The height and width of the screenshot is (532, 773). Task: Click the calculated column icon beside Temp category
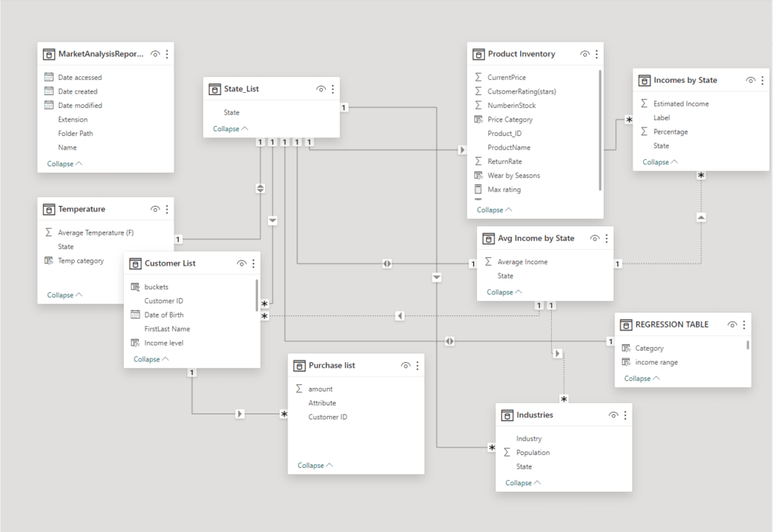pos(49,260)
